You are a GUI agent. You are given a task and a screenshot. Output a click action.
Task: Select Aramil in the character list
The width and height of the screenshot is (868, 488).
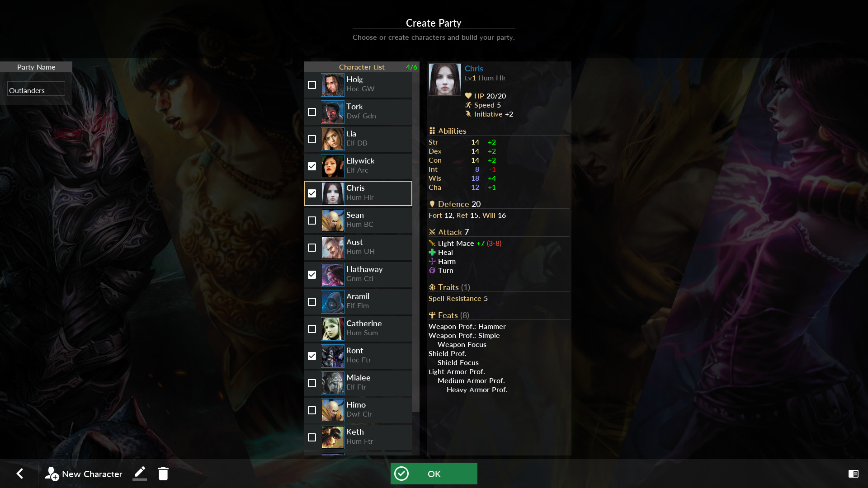coord(366,301)
